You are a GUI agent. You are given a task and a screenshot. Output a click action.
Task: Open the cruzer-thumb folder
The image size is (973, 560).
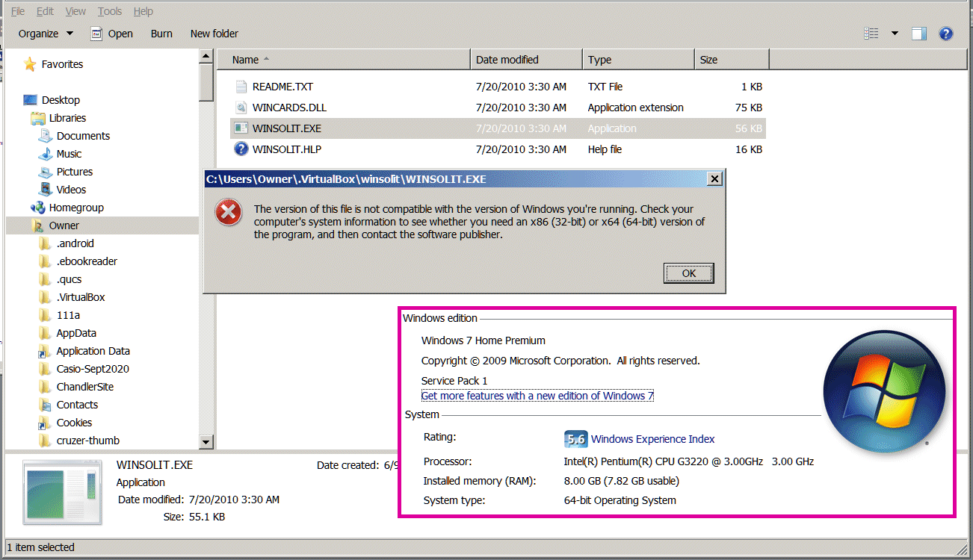pyautogui.click(x=88, y=441)
